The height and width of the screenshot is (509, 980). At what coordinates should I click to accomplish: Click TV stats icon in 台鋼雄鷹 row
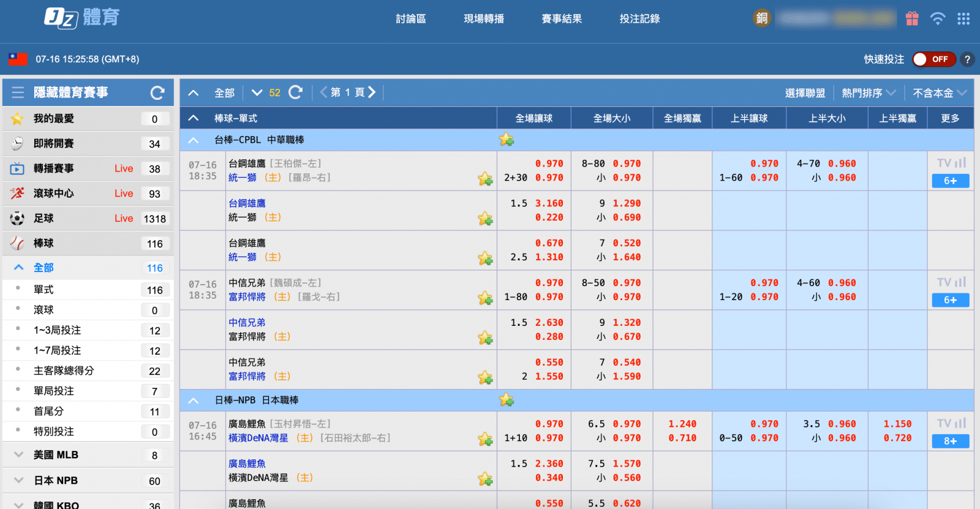click(951, 163)
